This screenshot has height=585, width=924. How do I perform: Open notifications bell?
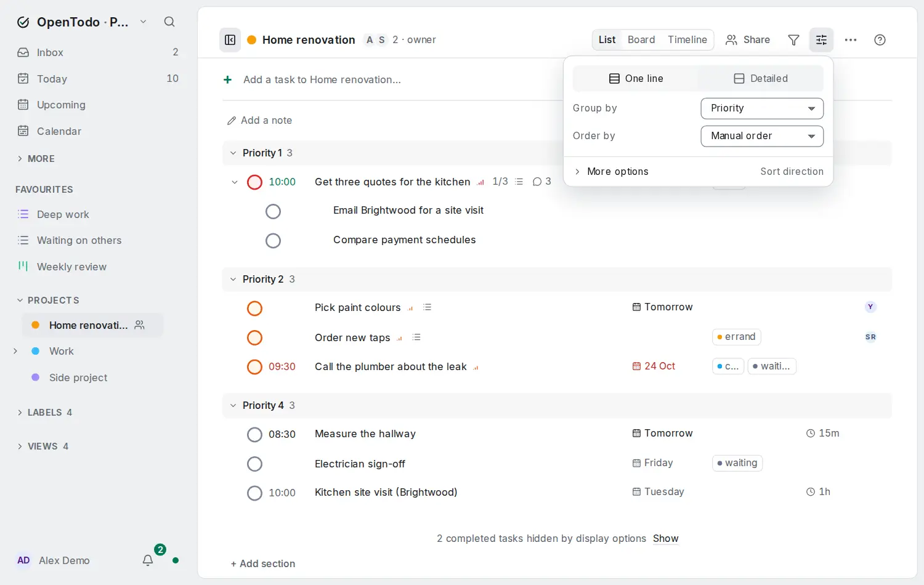click(x=148, y=560)
